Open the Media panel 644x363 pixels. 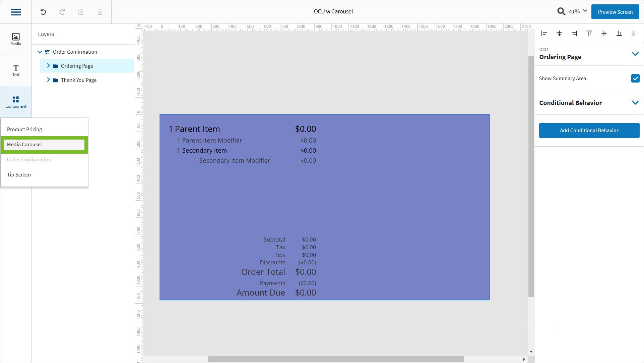click(16, 39)
